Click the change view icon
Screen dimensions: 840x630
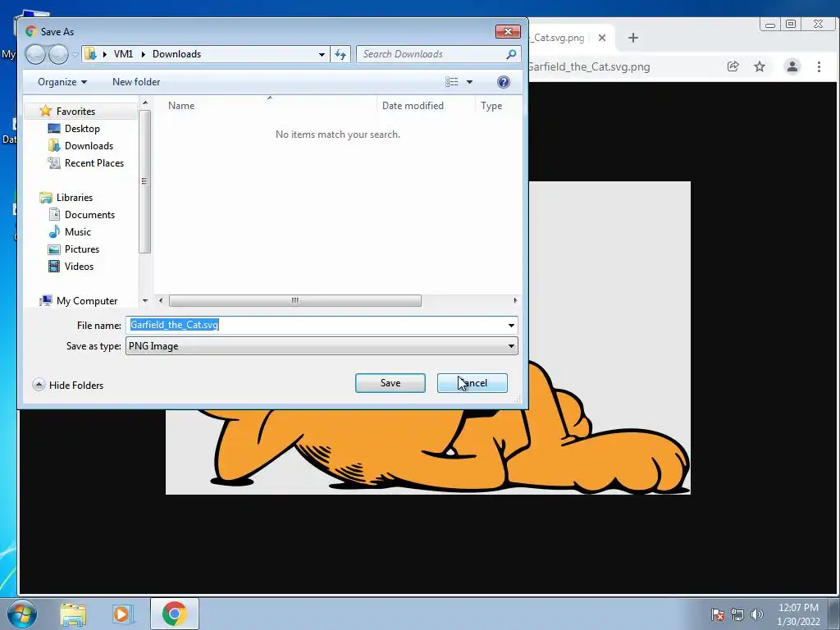tap(452, 82)
